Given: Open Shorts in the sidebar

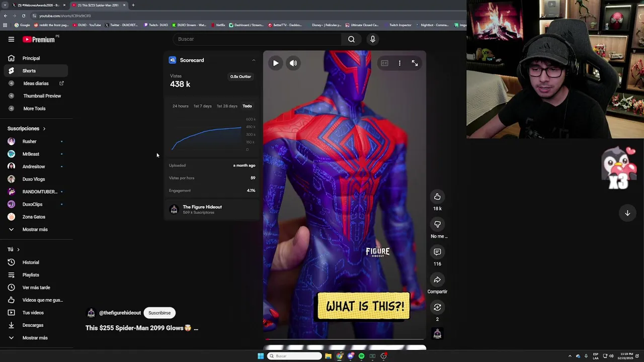Looking at the screenshot, I should (x=36, y=71).
